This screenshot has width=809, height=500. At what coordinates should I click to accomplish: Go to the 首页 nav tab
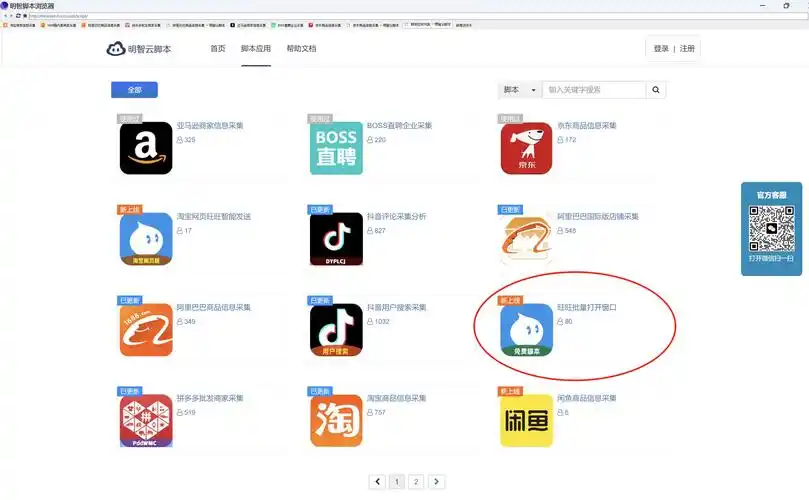coord(218,49)
